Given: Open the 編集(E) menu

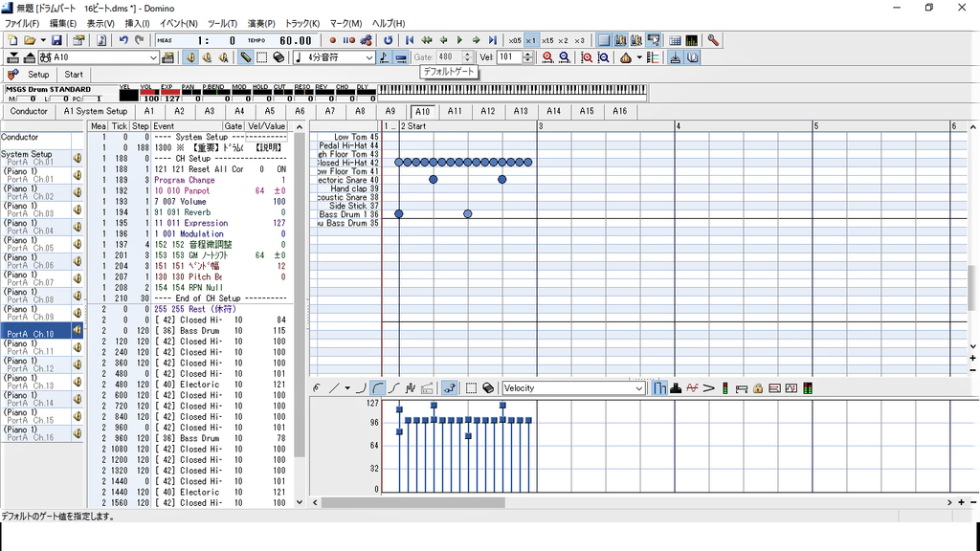Looking at the screenshot, I should (62, 23).
